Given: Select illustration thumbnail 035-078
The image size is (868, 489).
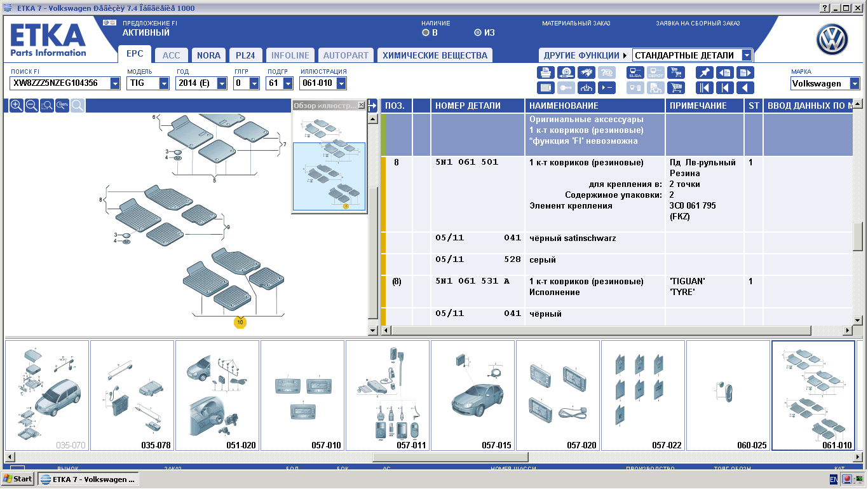Looking at the screenshot, I should 132,396.
